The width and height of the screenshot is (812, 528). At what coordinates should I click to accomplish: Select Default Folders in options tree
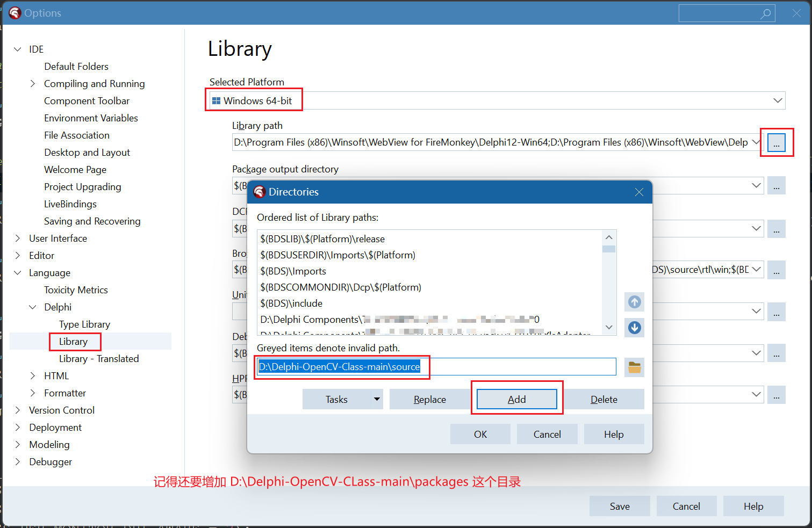76,67
